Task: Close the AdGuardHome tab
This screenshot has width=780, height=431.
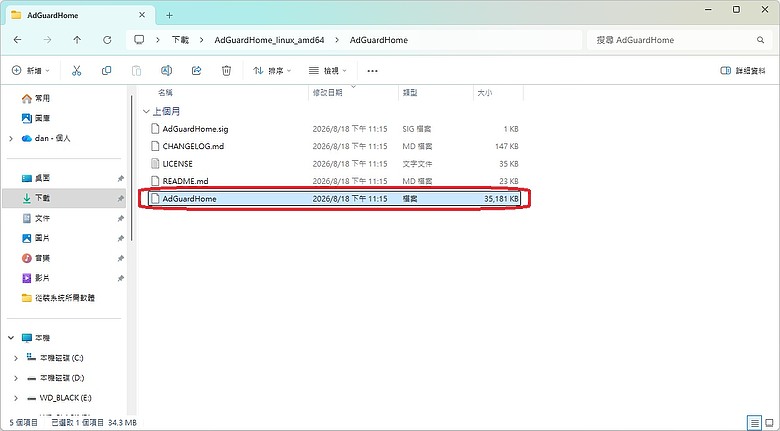Action: click(142, 15)
